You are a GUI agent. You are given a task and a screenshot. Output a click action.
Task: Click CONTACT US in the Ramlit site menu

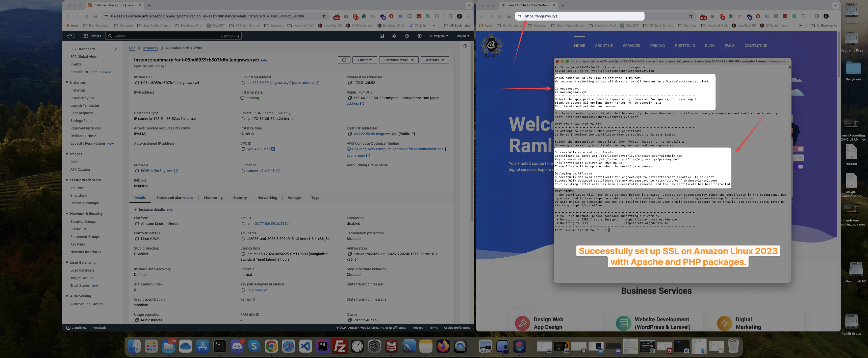[755, 46]
